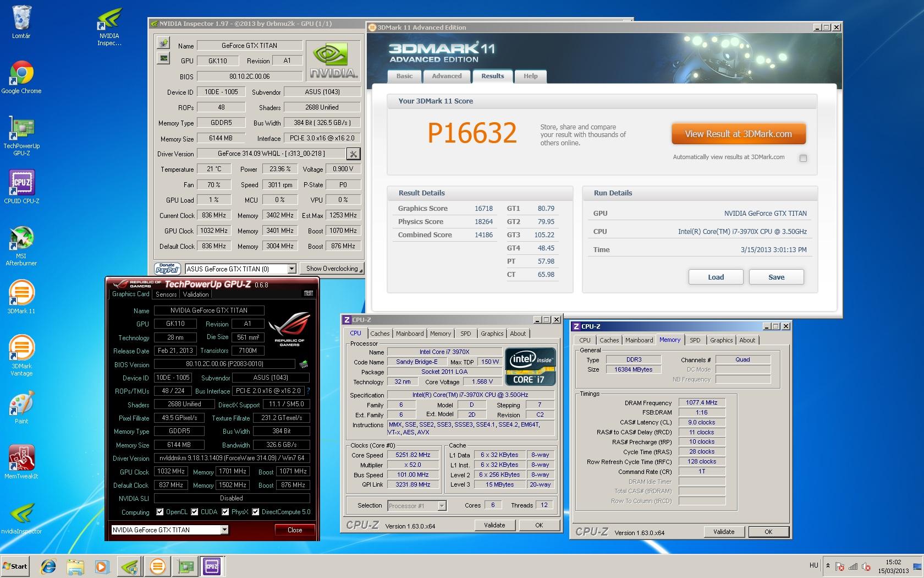Switch to the Advanced tab in 3DMark 11
This screenshot has width=924, height=578.
tap(447, 77)
